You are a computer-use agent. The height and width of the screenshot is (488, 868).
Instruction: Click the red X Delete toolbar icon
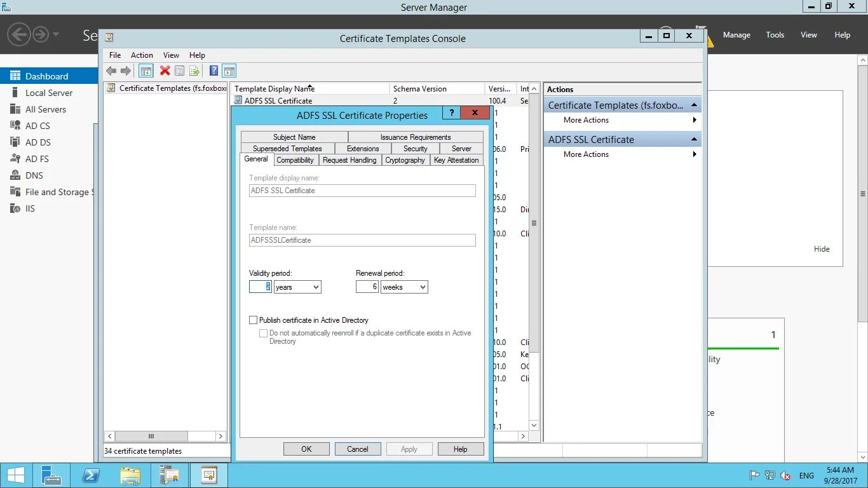coord(165,71)
